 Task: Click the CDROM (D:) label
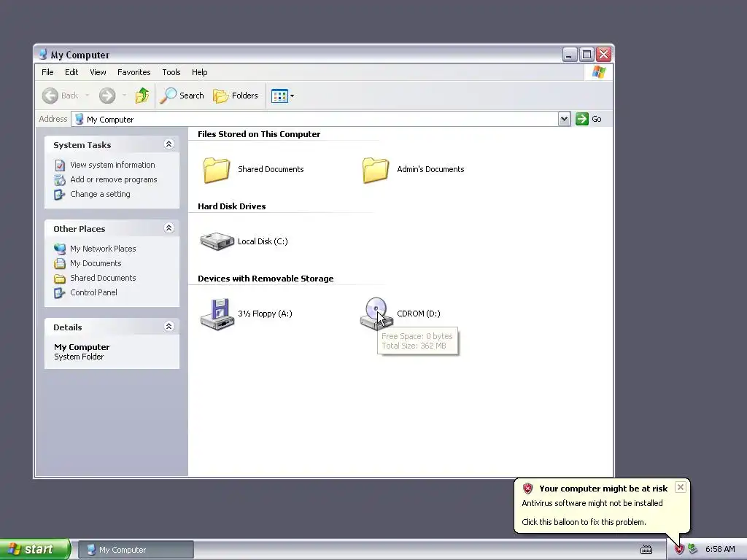click(418, 314)
